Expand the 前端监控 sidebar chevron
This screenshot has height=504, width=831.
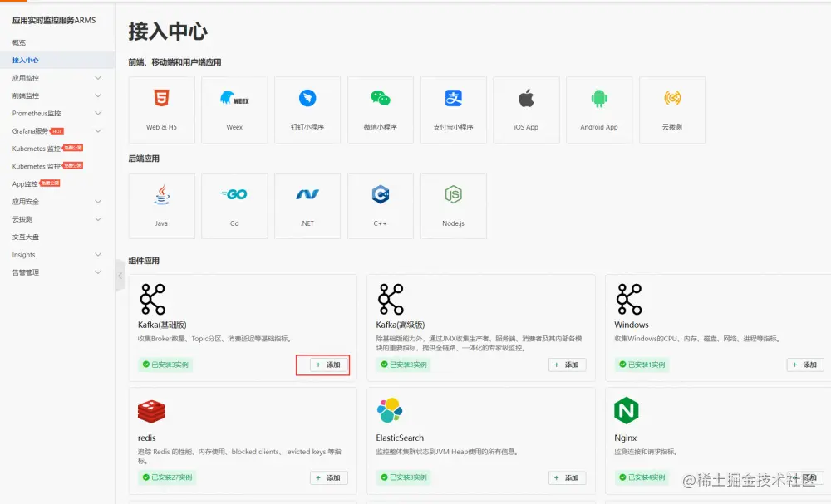point(98,95)
